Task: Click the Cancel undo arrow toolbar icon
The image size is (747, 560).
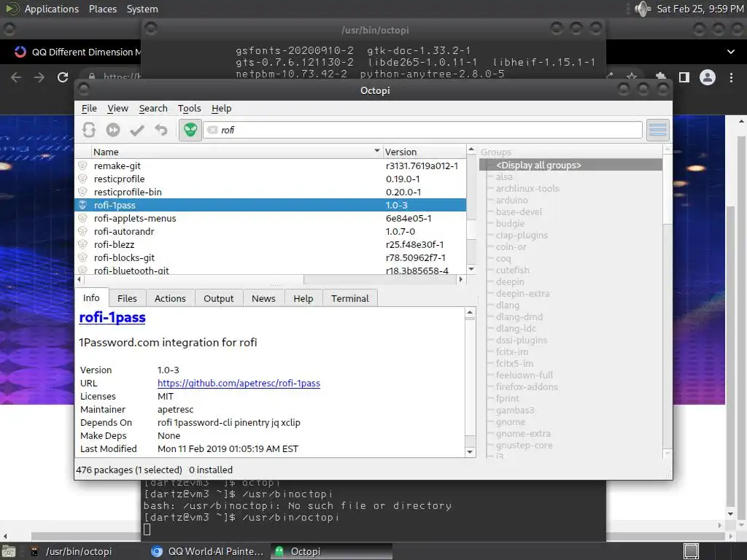Action: [x=161, y=130]
